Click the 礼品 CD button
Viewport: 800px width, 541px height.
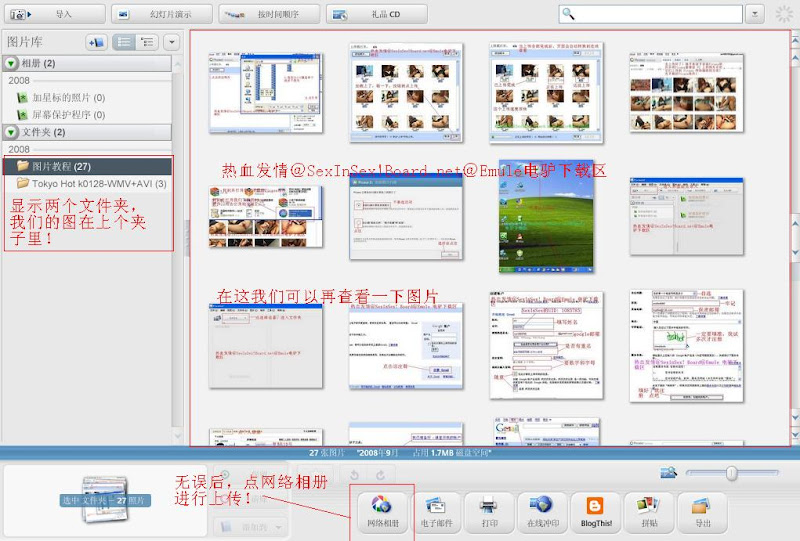pos(377,14)
